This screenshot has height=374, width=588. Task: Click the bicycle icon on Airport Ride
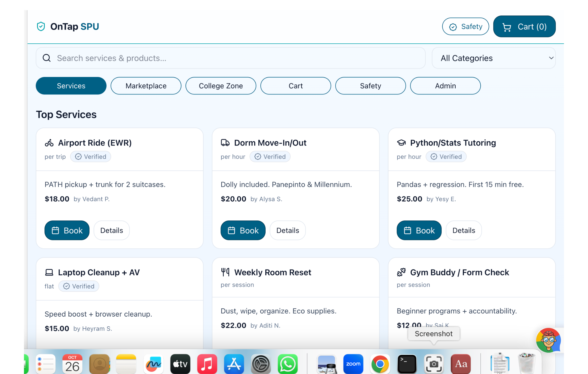(x=49, y=143)
